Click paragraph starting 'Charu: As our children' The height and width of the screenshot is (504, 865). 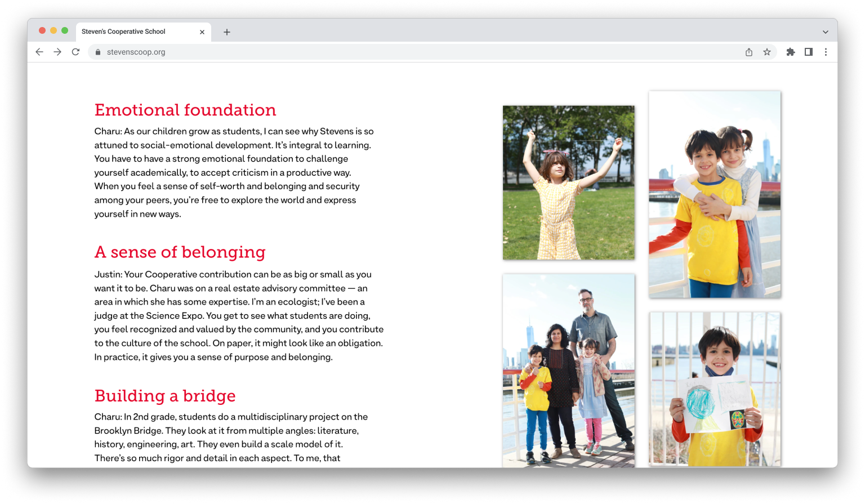[234, 172]
